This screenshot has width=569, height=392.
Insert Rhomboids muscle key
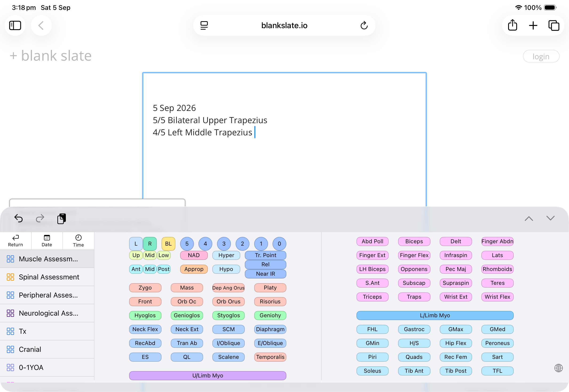(x=497, y=269)
